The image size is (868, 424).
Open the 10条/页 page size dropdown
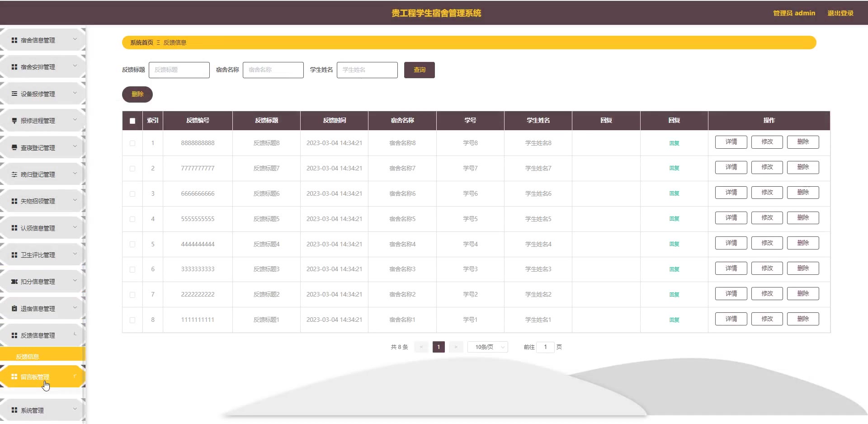coord(488,347)
